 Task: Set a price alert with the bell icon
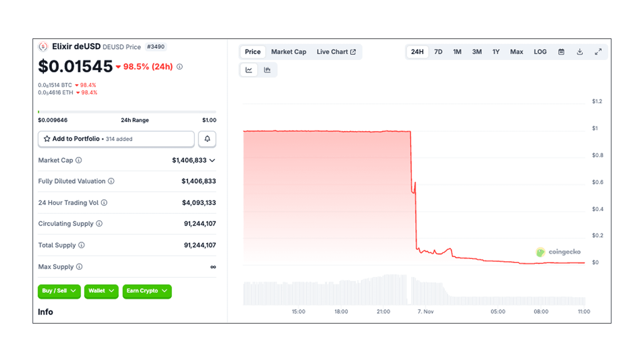tap(207, 139)
